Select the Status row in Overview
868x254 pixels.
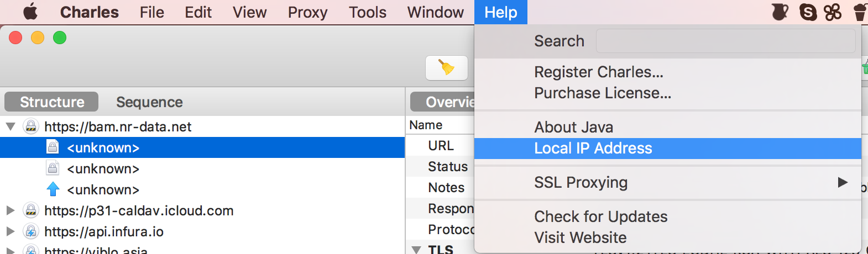pyautogui.click(x=441, y=167)
